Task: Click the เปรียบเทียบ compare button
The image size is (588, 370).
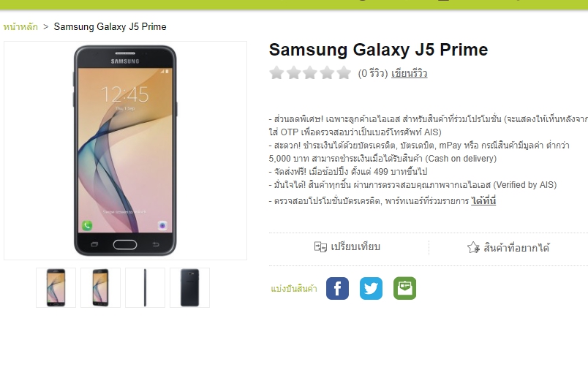Action: pyautogui.click(x=347, y=246)
